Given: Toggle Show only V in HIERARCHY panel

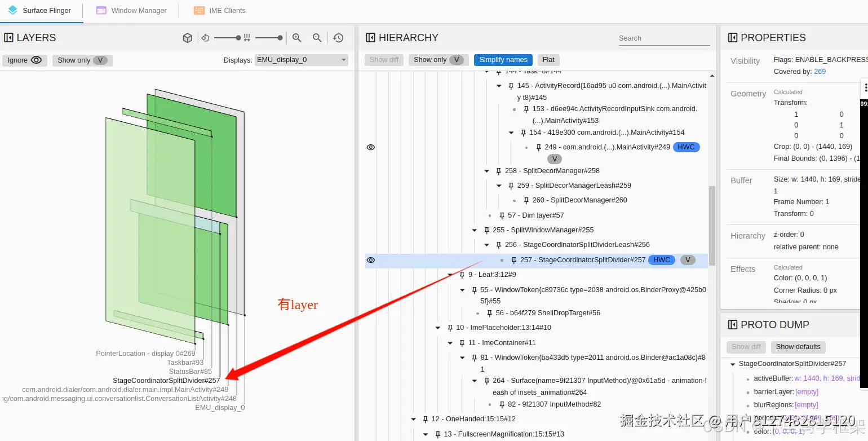Looking at the screenshot, I should pyautogui.click(x=439, y=60).
